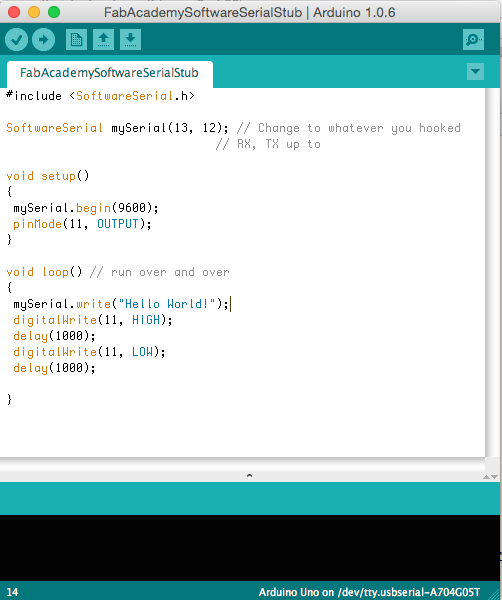
Task: Open a sketch using the up-arrow icon
Action: [103, 39]
